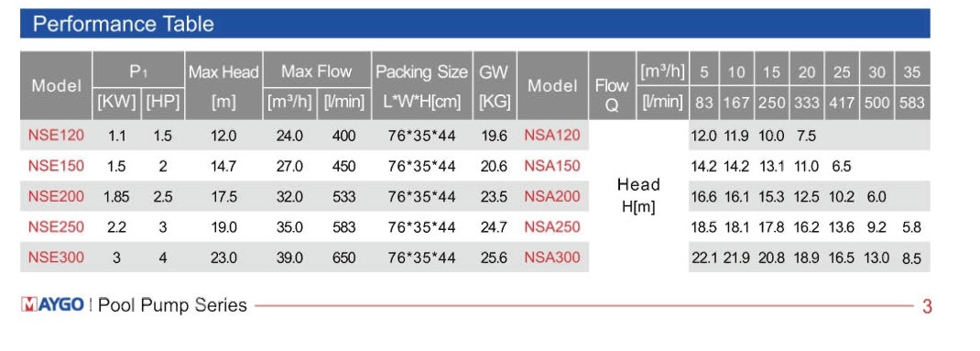Click the MAYGO logo icon
The height and width of the screenshot is (351, 980).
[x=53, y=305]
